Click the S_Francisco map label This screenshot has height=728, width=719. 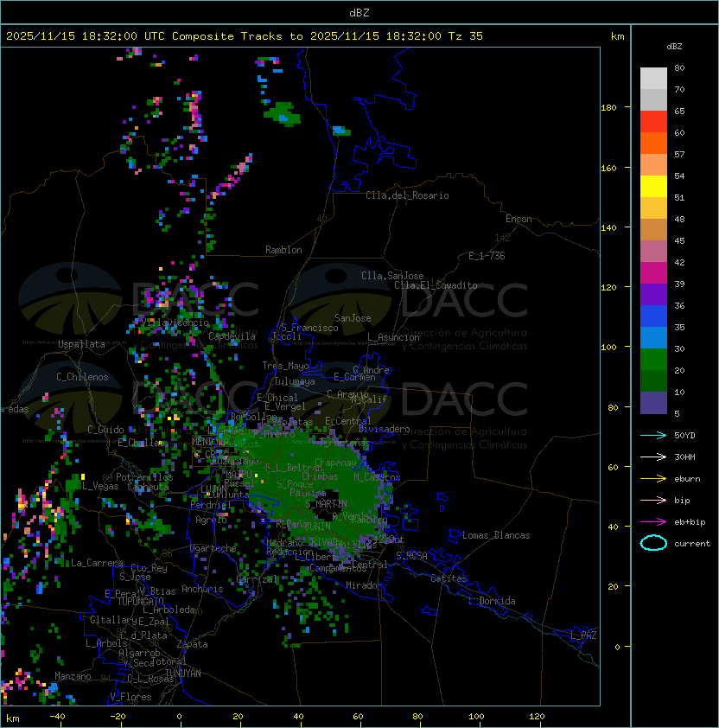click(x=309, y=328)
